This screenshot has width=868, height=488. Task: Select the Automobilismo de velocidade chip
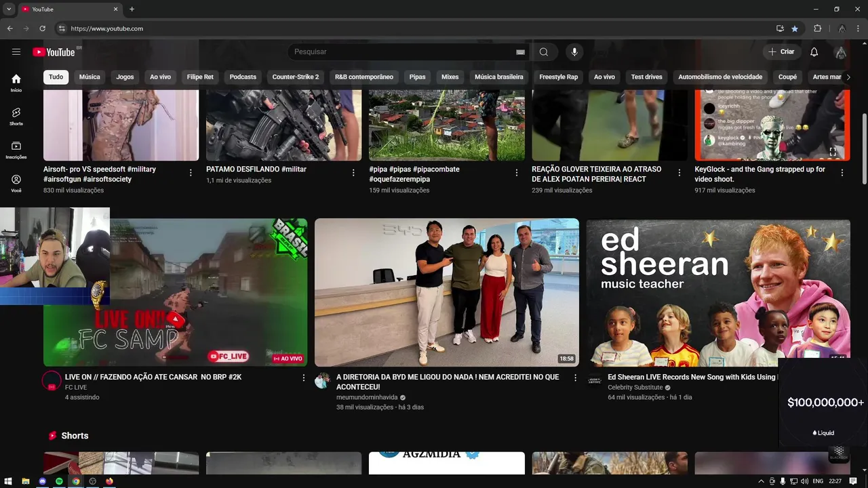pyautogui.click(x=720, y=77)
